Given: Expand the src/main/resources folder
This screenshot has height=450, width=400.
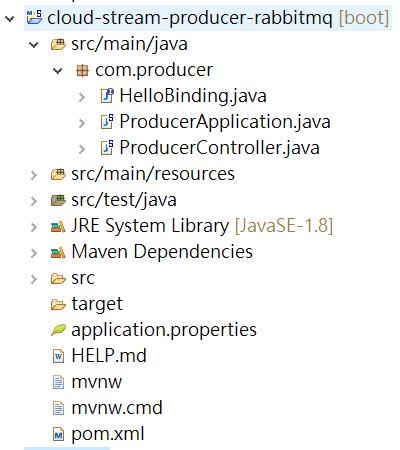Looking at the screenshot, I should click(x=34, y=175).
